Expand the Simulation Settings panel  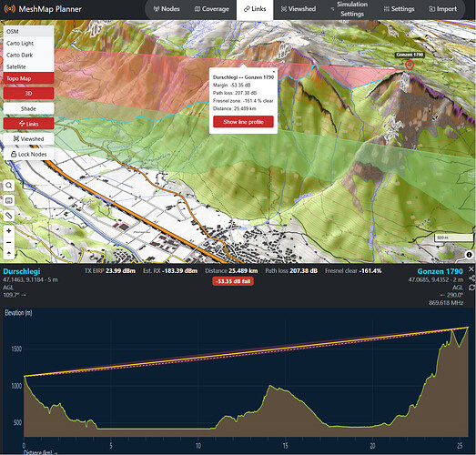pyautogui.click(x=349, y=9)
